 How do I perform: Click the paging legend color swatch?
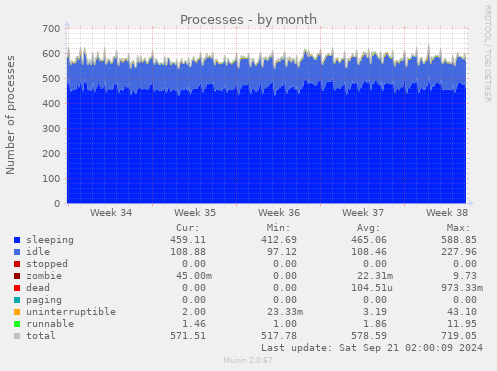[17, 300]
